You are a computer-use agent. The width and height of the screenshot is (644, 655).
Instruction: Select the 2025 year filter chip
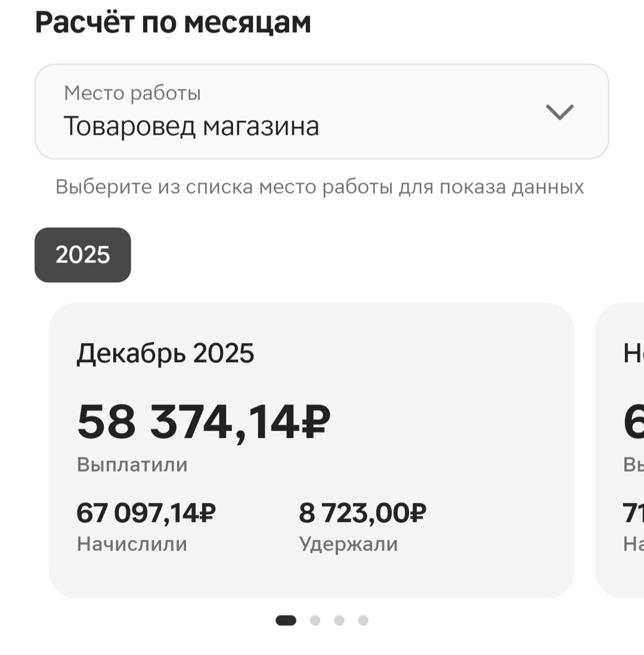coord(82,255)
